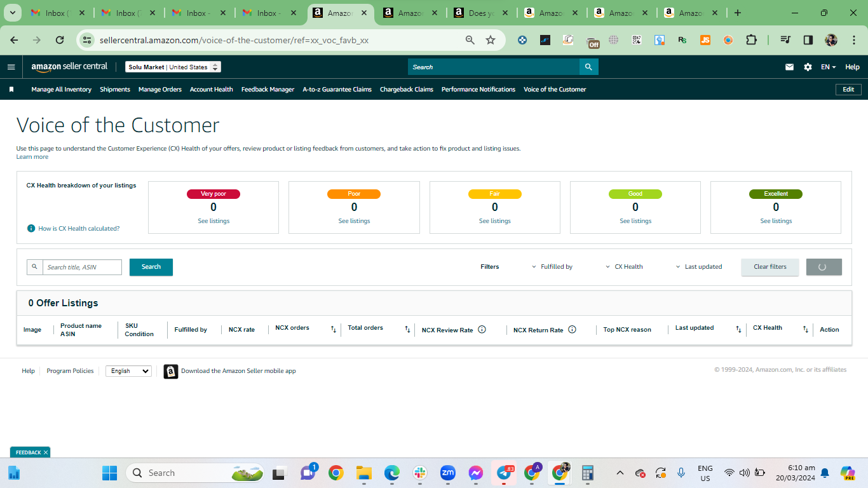
Task: Click the teal Search button for listings
Action: coord(151,267)
